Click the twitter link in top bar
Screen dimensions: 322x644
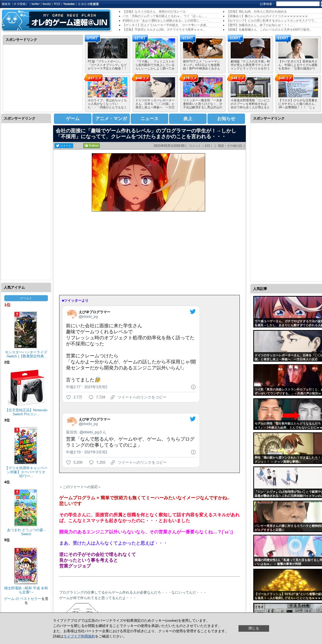tap(35, 4)
